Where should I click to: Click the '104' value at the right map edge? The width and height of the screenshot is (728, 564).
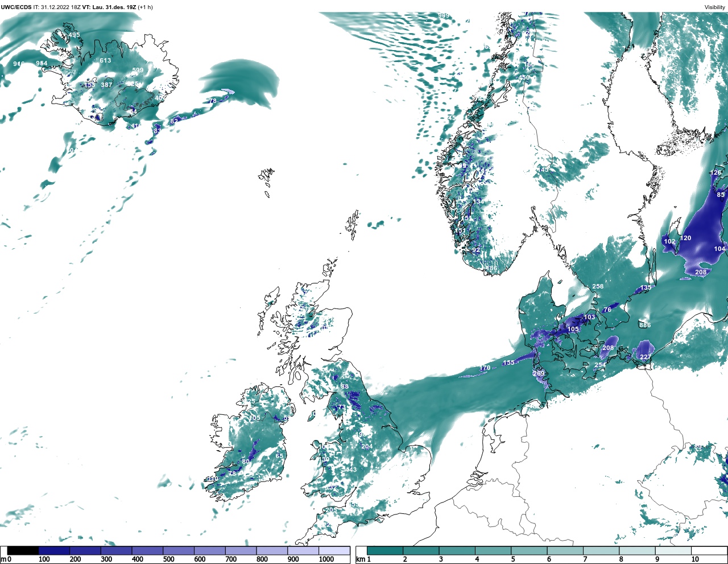pos(719,249)
